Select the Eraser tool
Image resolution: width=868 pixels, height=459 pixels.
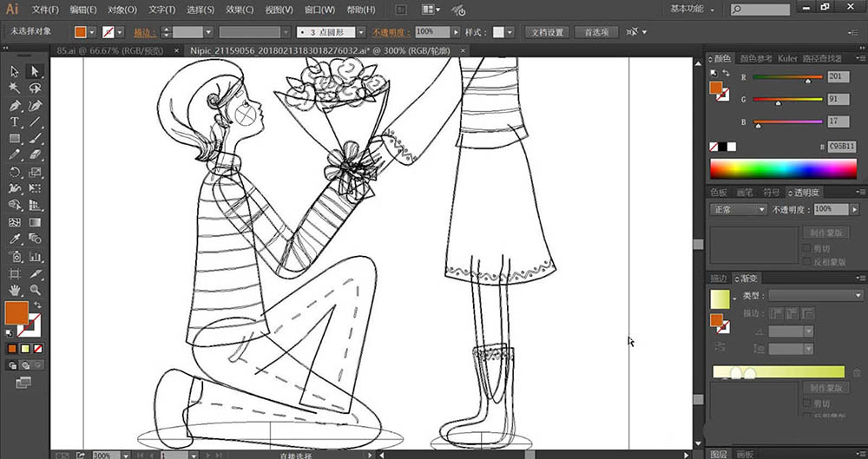[x=35, y=154]
